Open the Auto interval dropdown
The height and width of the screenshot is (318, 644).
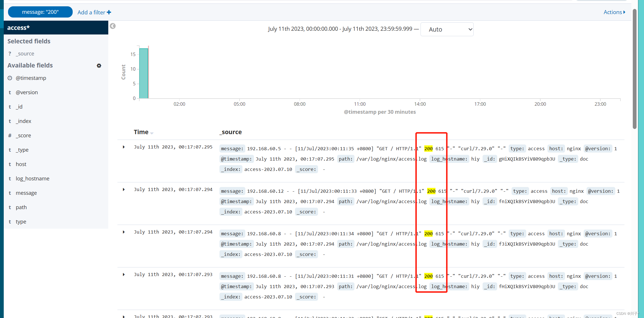[447, 29]
